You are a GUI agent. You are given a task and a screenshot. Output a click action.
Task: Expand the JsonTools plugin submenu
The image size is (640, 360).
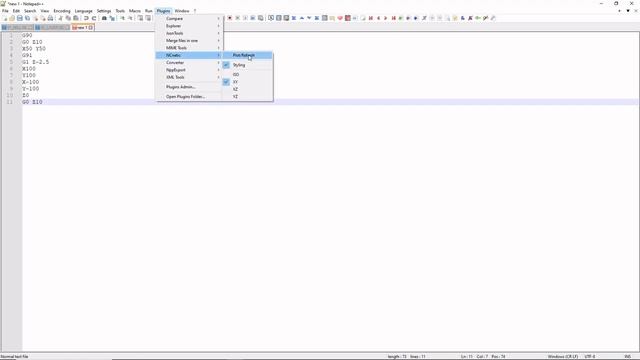[x=189, y=33]
